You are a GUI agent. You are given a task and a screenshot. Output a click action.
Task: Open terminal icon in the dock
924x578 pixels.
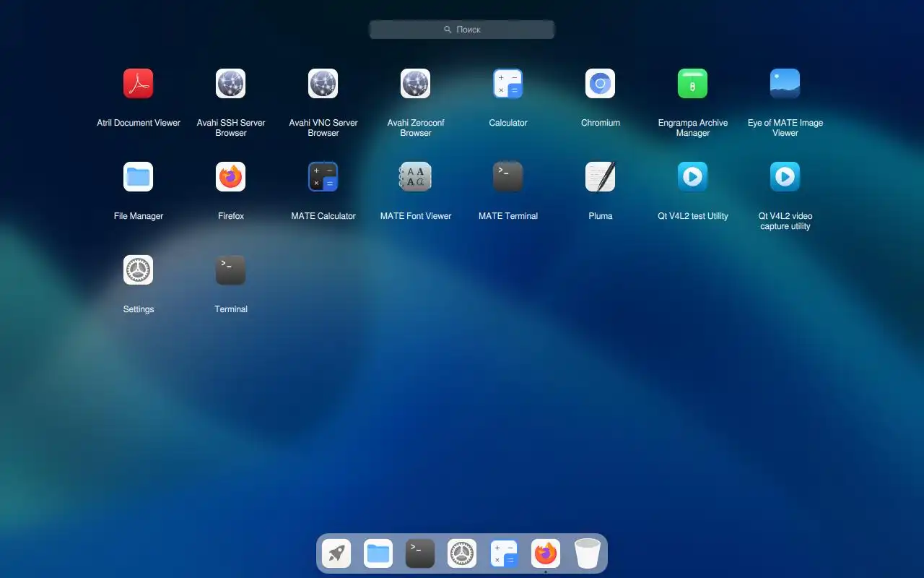(x=420, y=554)
